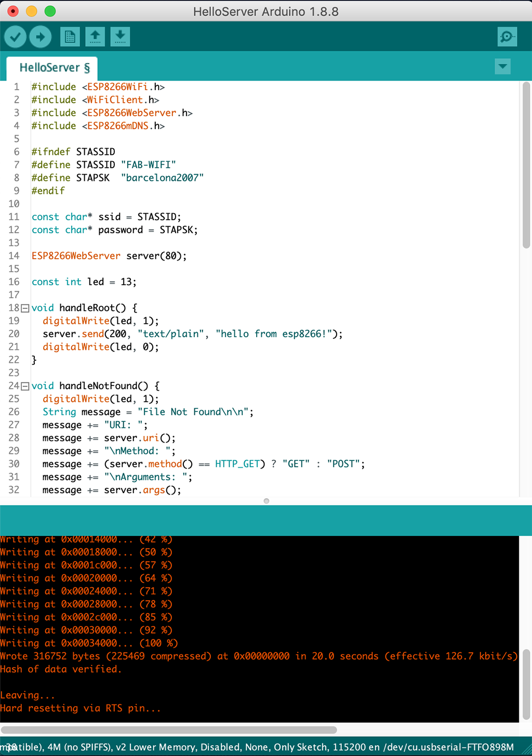Click ESP8266mDNS in the include line
532x756 pixels.
point(118,126)
